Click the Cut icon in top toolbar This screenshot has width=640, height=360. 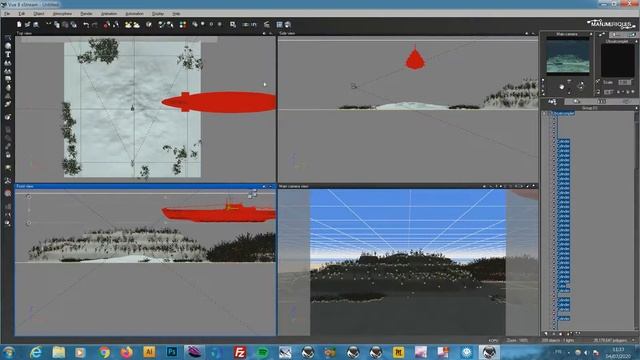tap(49, 24)
